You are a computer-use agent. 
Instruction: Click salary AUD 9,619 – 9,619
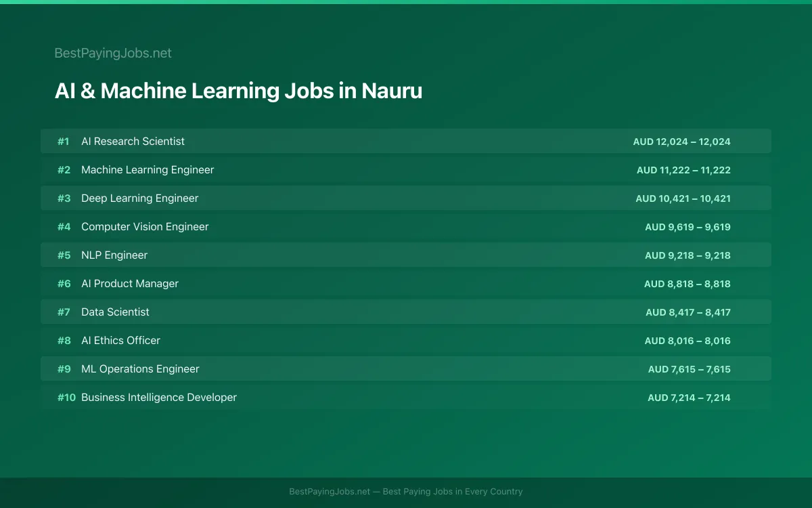(687, 227)
